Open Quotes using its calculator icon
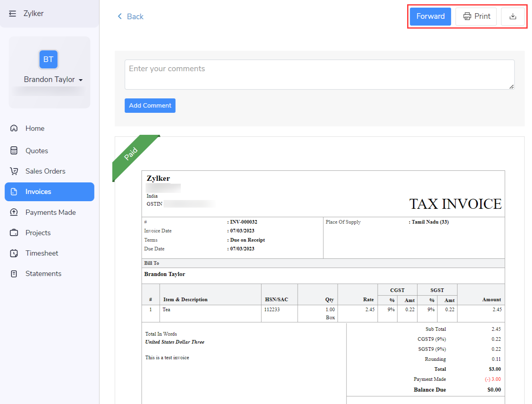The height and width of the screenshot is (404, 532). pyautogui.click(x=14, y=150)
